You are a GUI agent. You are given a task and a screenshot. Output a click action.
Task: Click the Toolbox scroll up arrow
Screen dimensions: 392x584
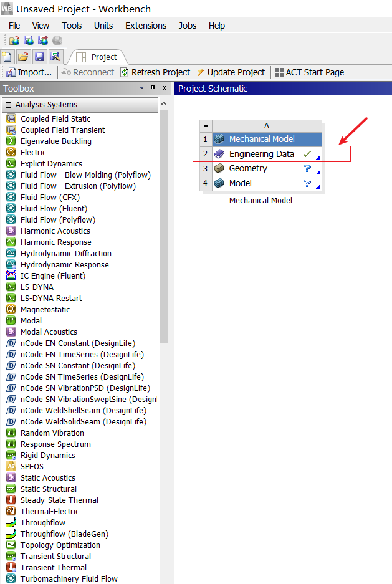164,104
